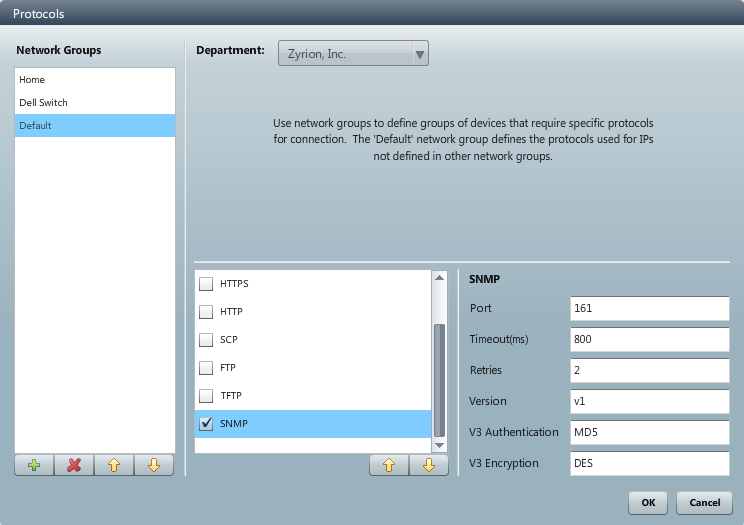The width and height of the screenshot is (744, 525).
Task: Click protocol list scrollbar down arrow
Action: (x=439, y=445)
